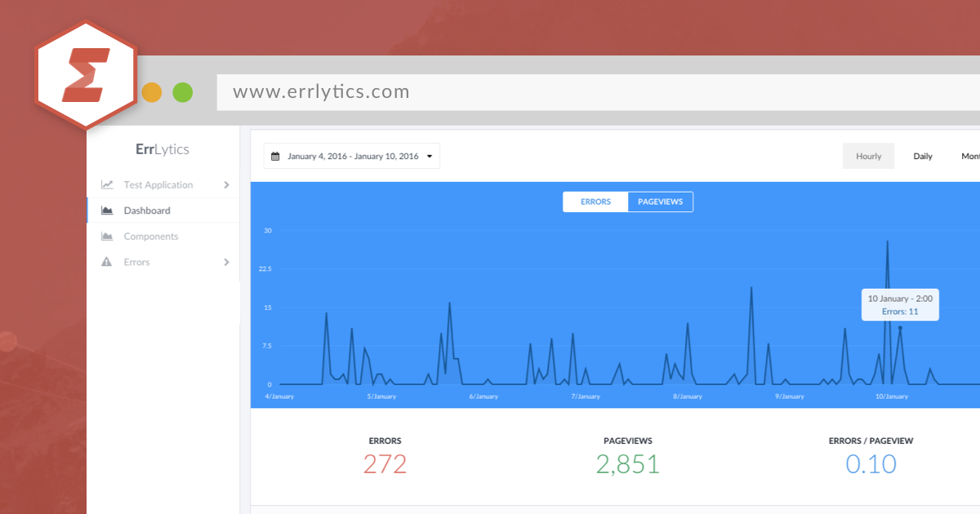Expand the Errors submenu chevron

click(x=226, y=262)
